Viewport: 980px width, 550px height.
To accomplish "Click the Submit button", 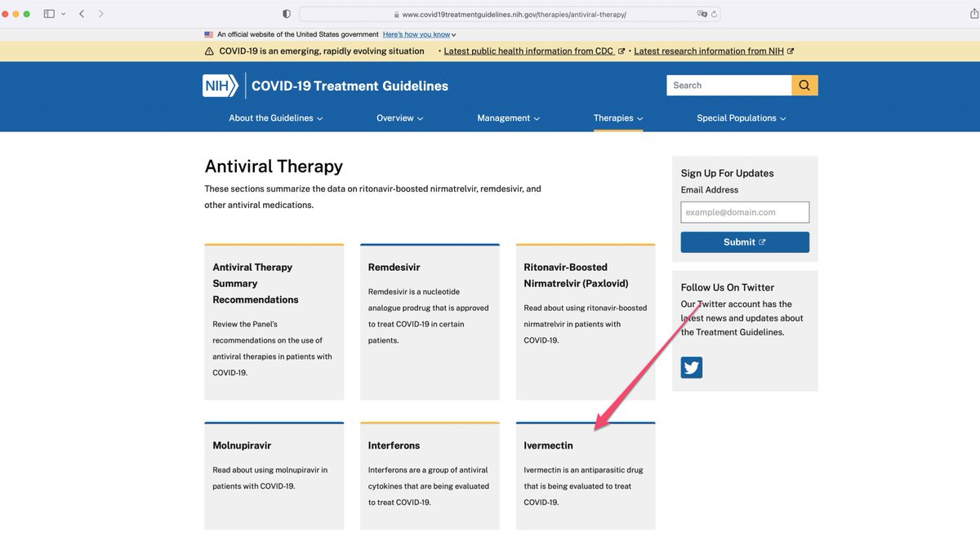I will tap(745, 242).
